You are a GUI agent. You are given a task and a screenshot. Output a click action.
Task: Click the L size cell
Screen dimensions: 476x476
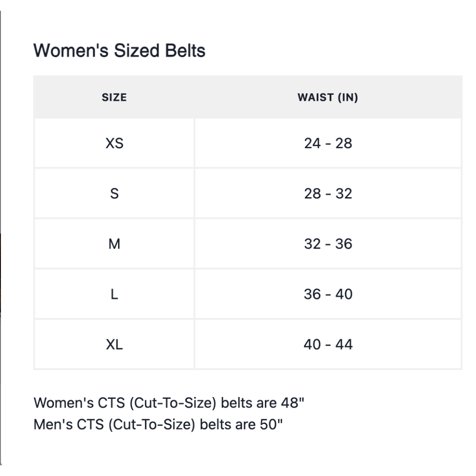(114, 294)
